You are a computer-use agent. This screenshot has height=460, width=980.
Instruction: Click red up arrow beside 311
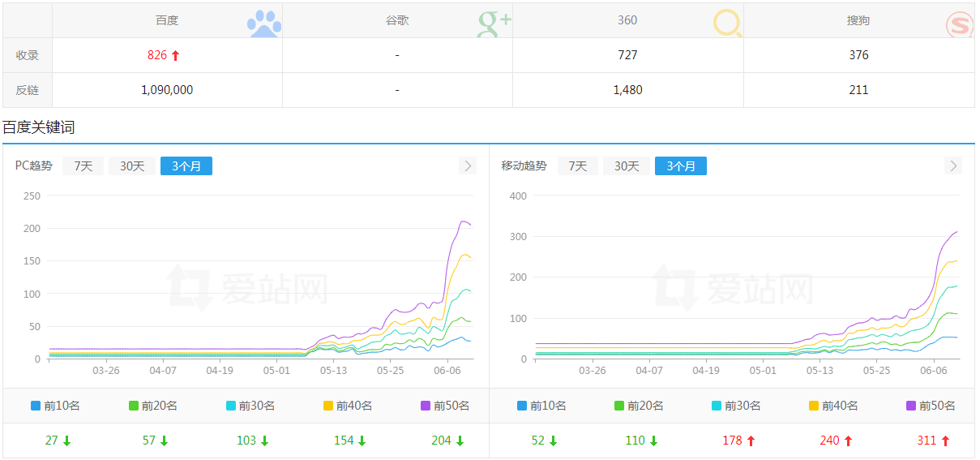[x=945, y=441]
